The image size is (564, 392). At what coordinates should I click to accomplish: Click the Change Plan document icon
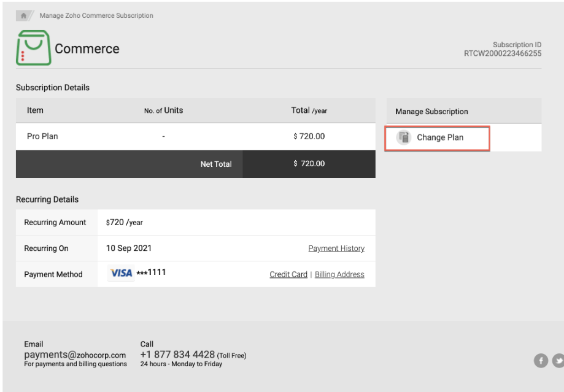coord(403,137)
